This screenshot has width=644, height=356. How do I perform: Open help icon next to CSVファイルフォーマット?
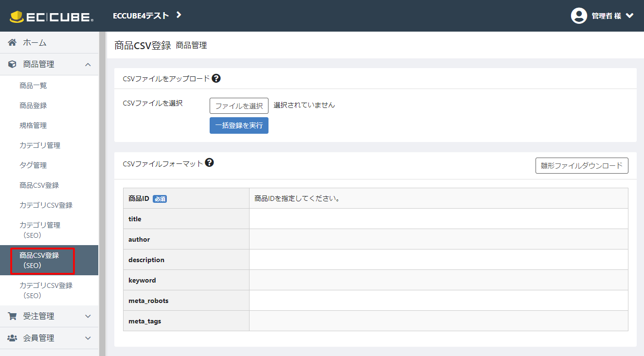tap(210, 162)
